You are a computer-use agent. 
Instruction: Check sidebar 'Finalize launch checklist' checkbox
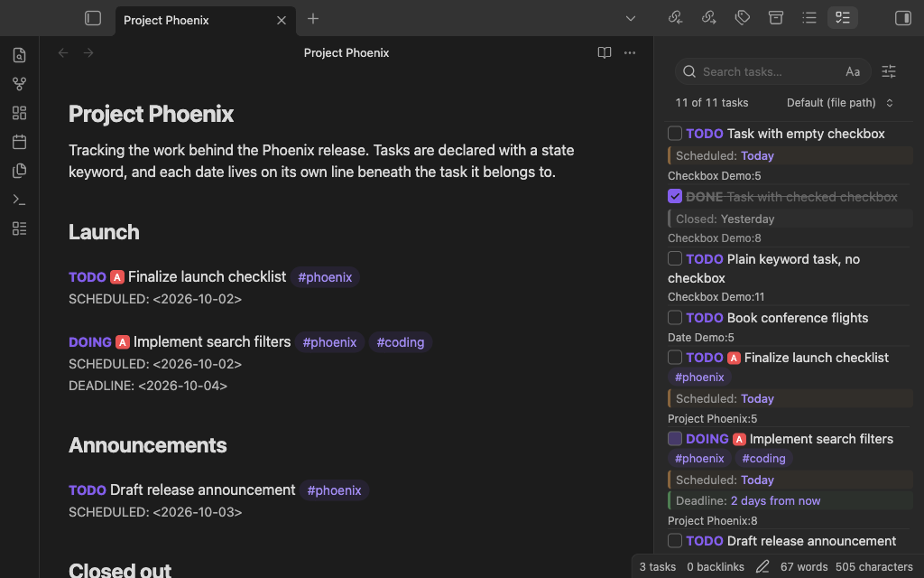675,357
